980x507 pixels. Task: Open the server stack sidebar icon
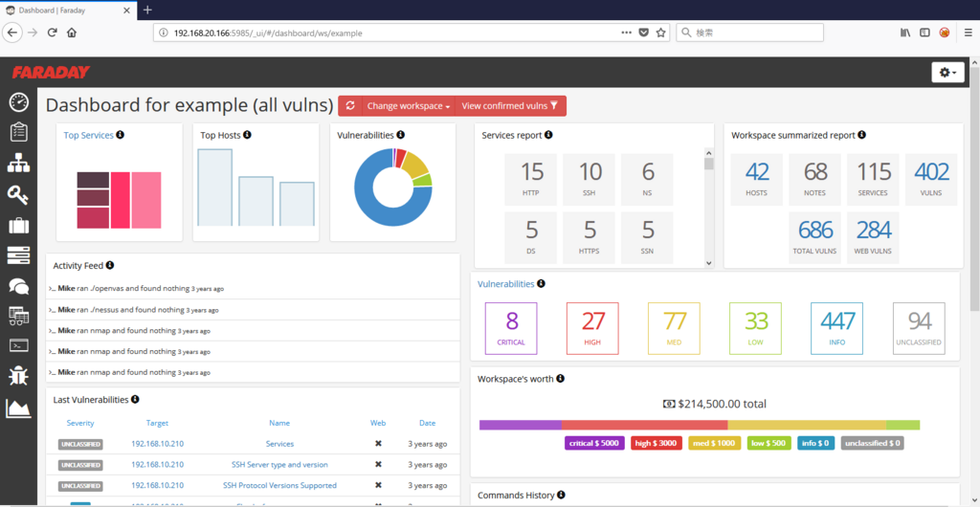(19, 255)
